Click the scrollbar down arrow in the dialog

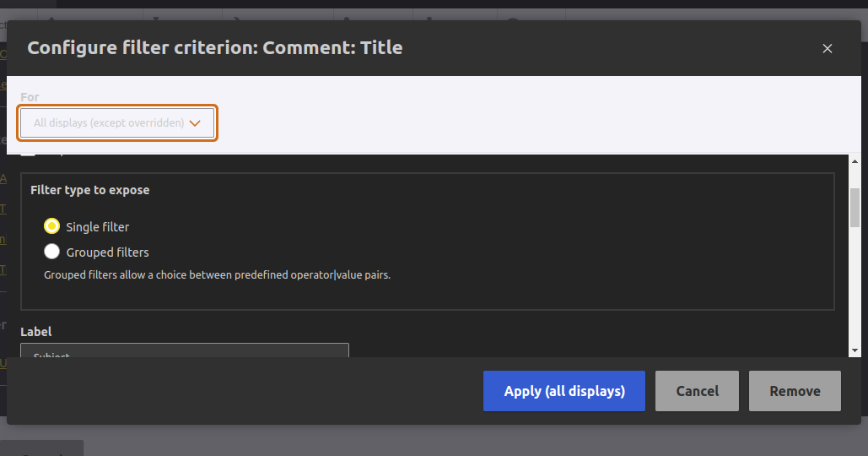click(855, 350)
